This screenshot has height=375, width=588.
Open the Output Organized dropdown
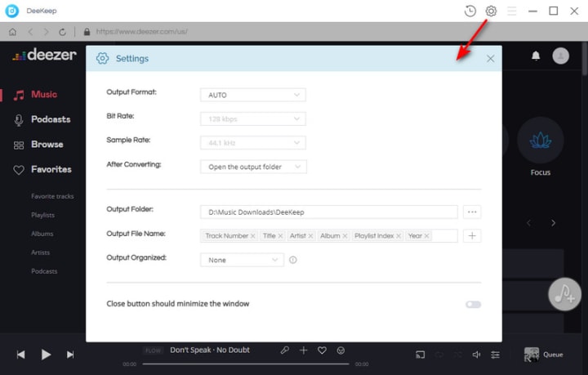[242, 260]
